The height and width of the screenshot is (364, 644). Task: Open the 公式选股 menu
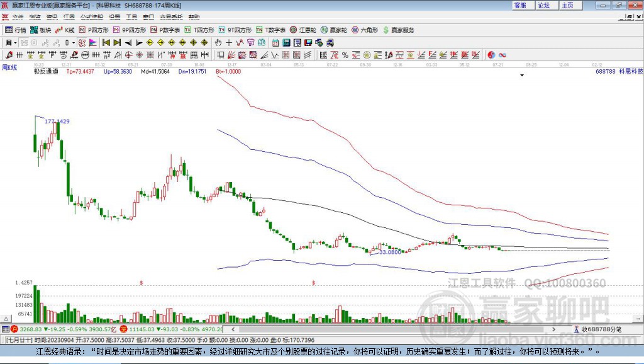tap(92, 17)
